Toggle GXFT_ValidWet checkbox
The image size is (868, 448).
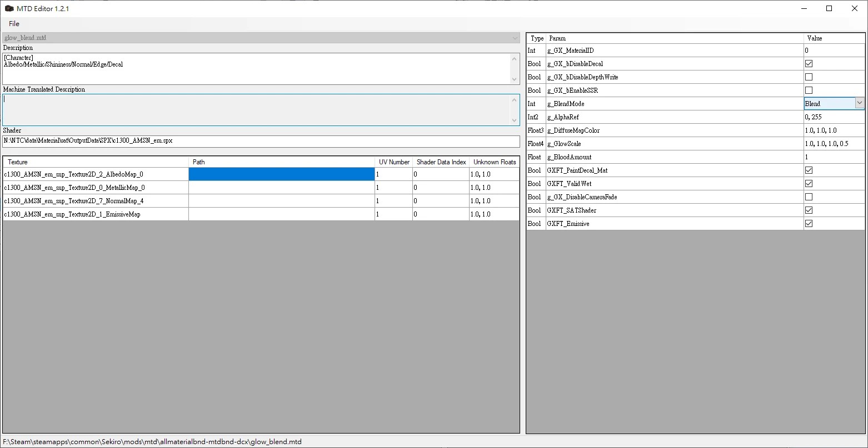tap(809, 184)
